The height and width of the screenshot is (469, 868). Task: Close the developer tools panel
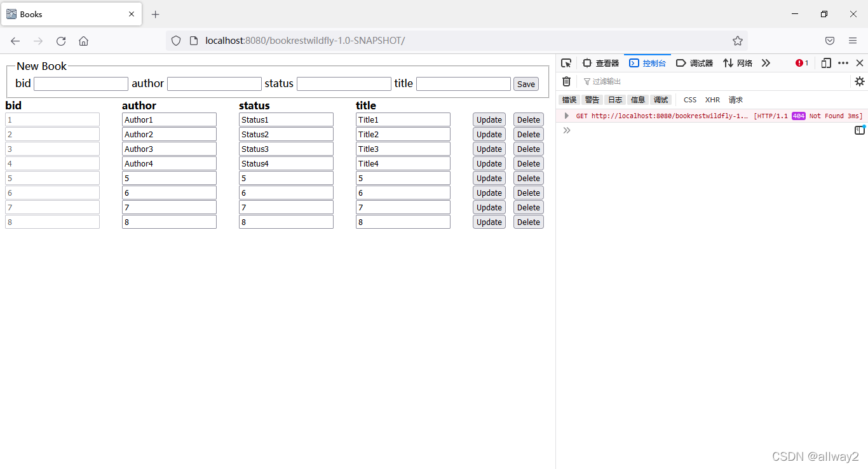tap(859, 63)
